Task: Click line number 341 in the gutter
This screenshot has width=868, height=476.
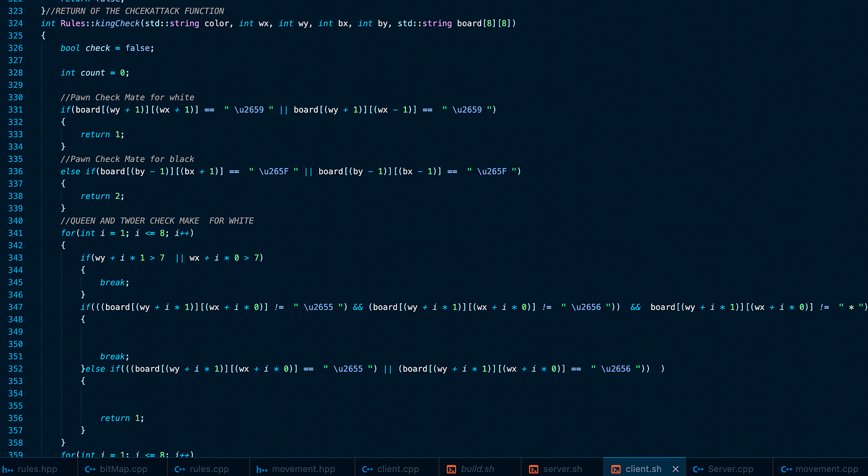Action: click(x=16, y=232)
